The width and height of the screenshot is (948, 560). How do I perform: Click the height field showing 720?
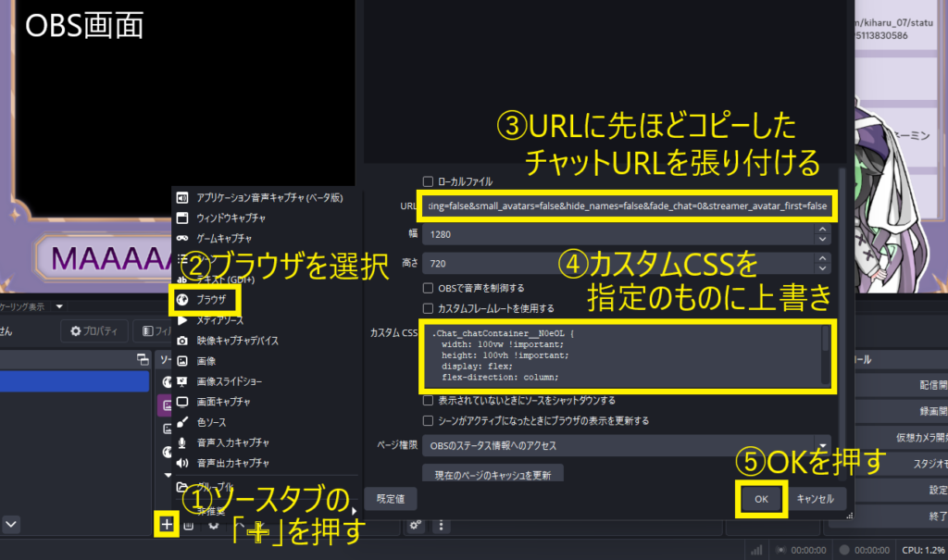pyautogui.click(x=617, y=264)
